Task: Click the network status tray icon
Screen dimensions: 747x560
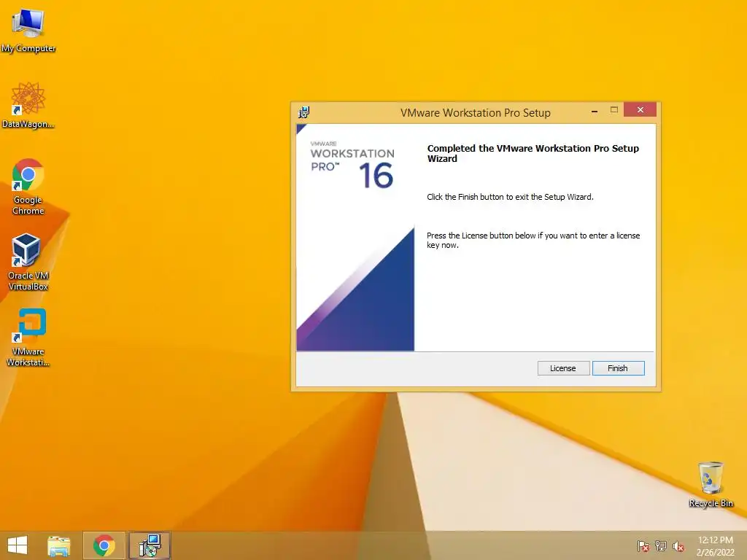Action: [661, 545]
